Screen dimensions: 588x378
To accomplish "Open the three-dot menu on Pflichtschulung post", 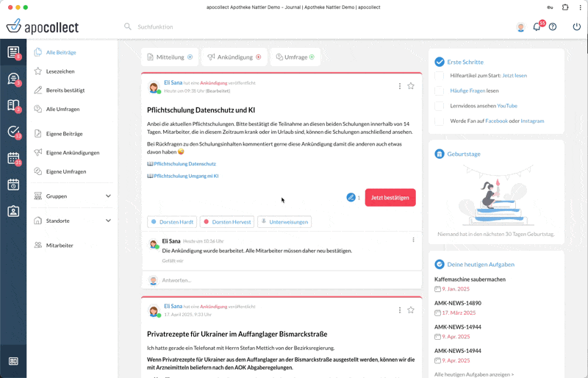I will tap(400, 86).
